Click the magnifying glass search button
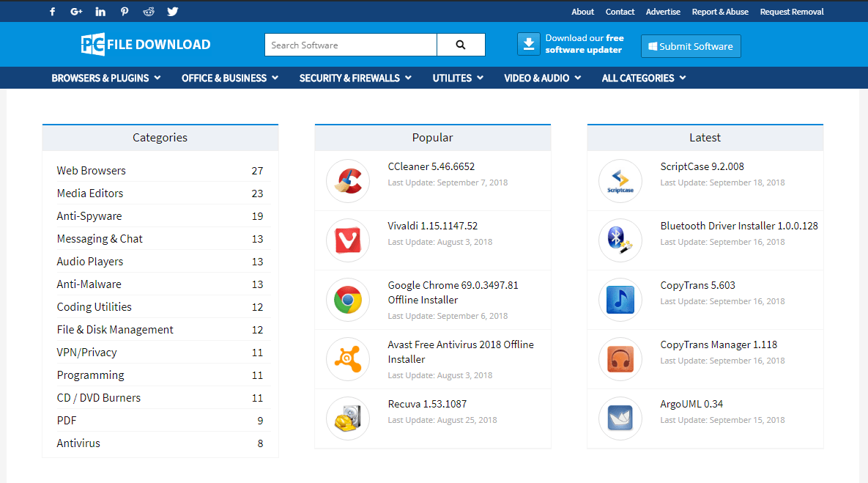The image size is (868, 483). 461,45
